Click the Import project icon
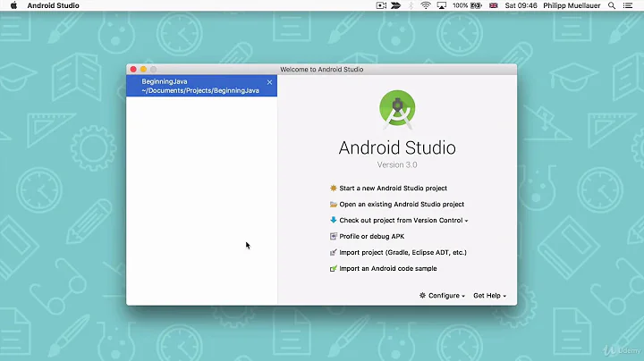The width and height of the screenshot is (644, 361). [x=334, y=252]
